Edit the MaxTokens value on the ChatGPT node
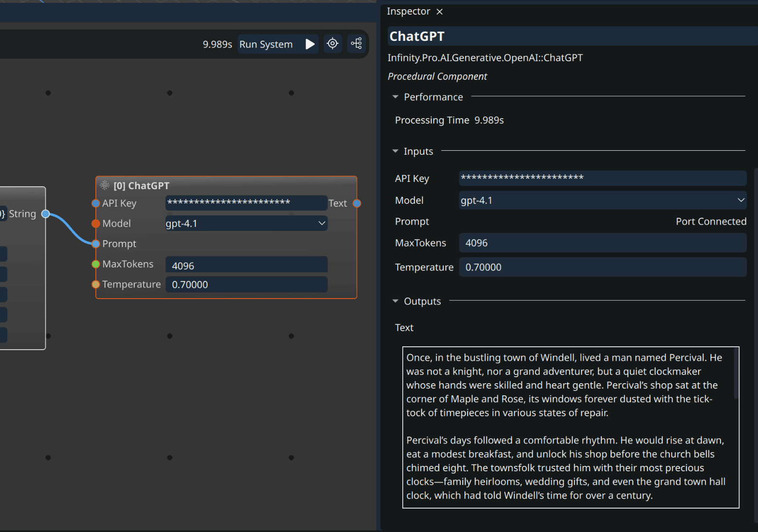Viewport: 758px width, 532px height. click(246, 265)
